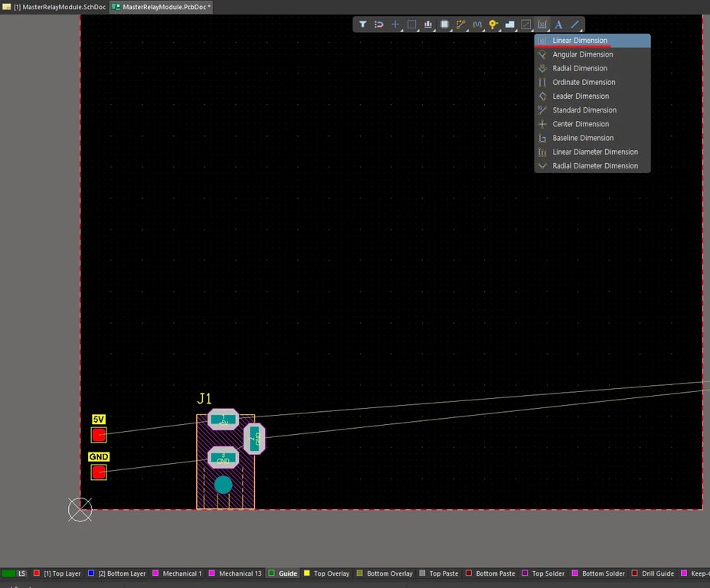The height and width of the screenshot is (588, 710).
Task: Activate Bottom Paste layer tab
Action: [490, 573]
